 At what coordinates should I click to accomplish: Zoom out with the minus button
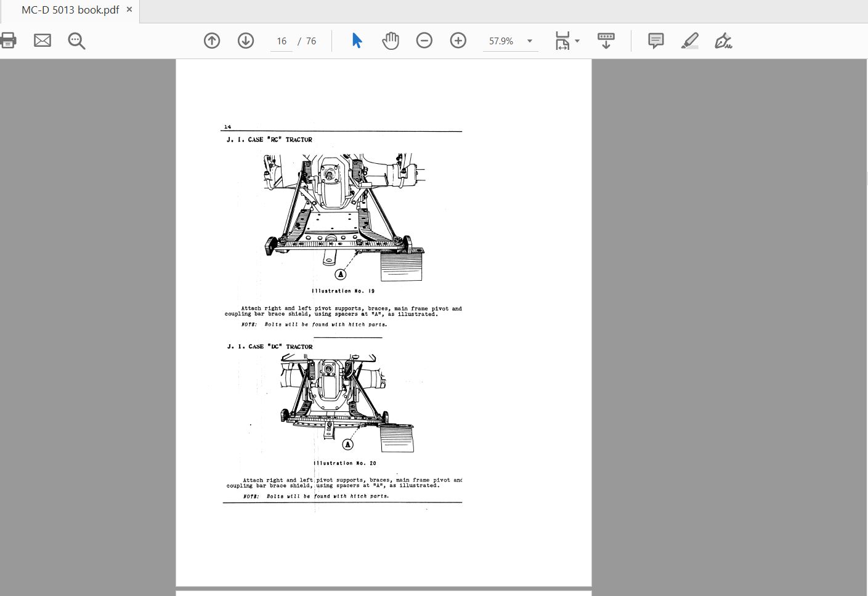tap(424, 41)
